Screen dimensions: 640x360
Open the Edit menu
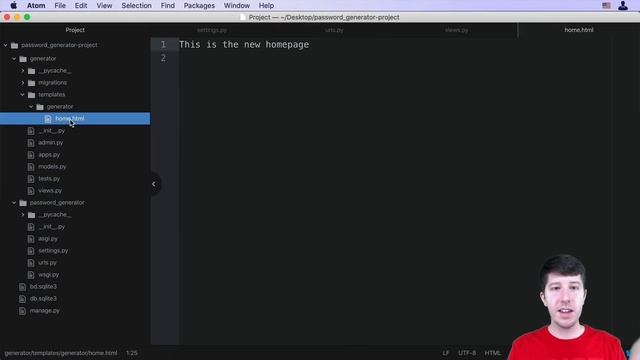(81, 6)
